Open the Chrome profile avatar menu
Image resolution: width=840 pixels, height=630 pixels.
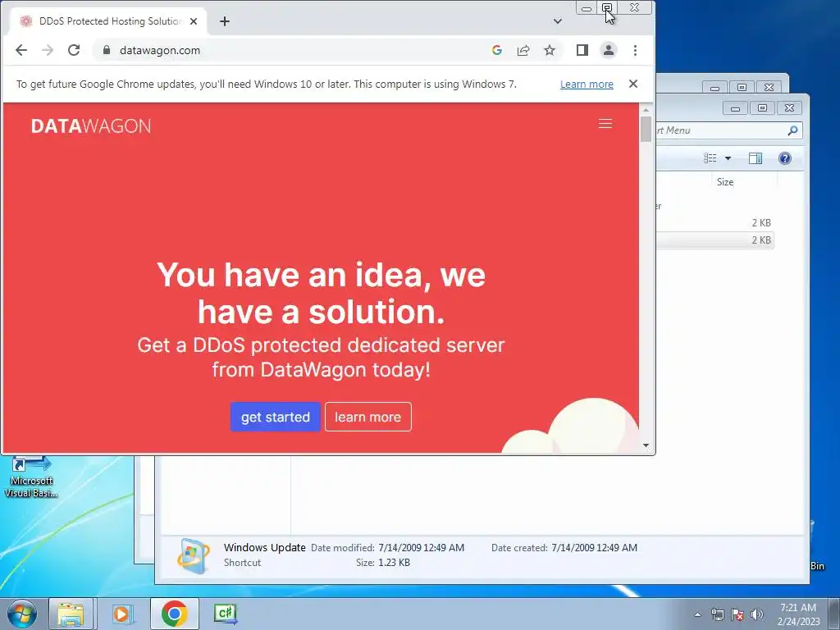point(609,50)
